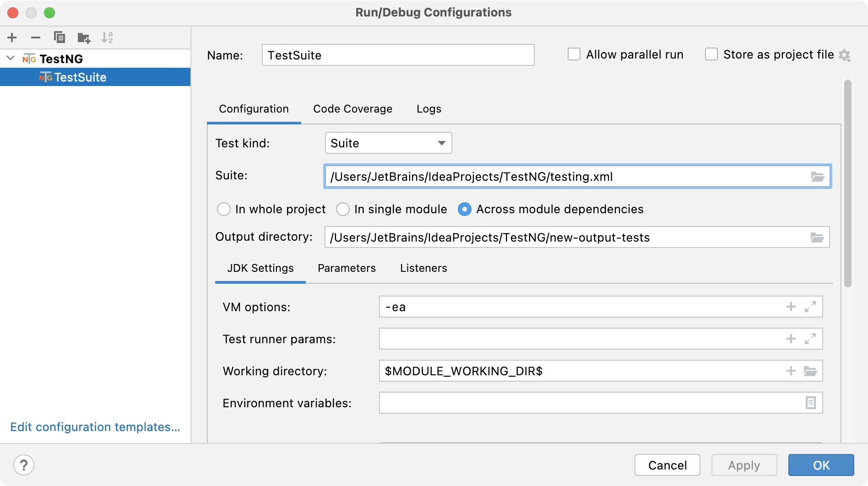The image size is (868, 486).
Task: Insert macro in VM options field
Action: (791, 307)
